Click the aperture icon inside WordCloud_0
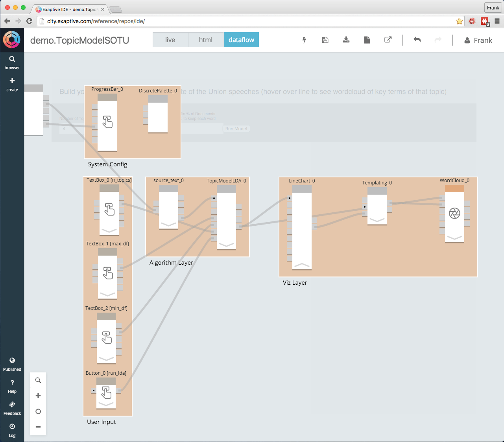504x442 pixels. 455,214
